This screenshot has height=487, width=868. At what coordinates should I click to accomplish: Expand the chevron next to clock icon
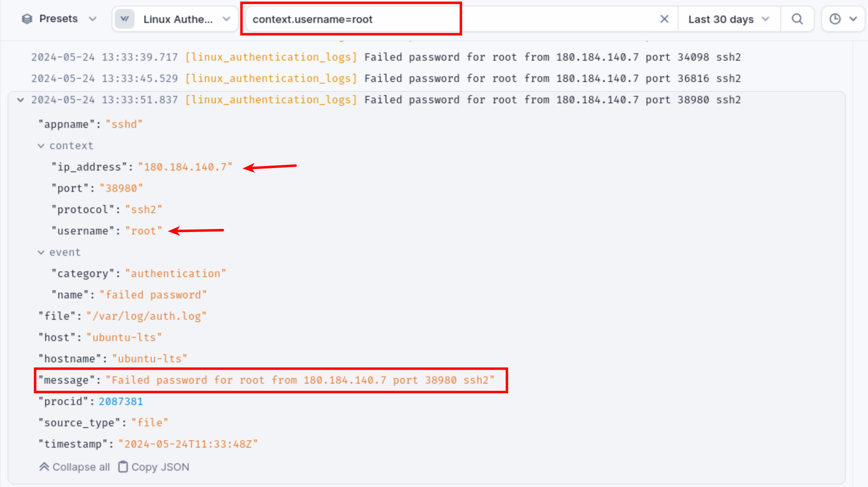[x=854, y=19]
